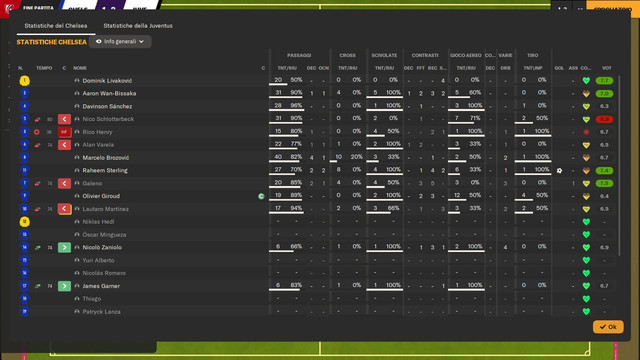Click Niklas Hedl's yellow goalkeeper shirt icon
The height and width of the screenshot is (360, 640).
point(24,222)
